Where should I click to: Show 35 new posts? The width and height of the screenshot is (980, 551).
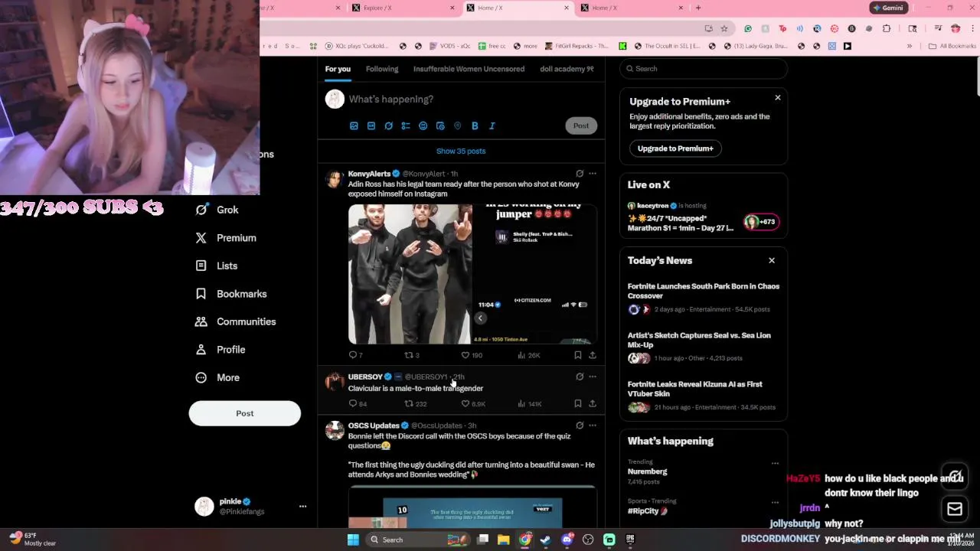pyautogui.click(x=461, y=151)
